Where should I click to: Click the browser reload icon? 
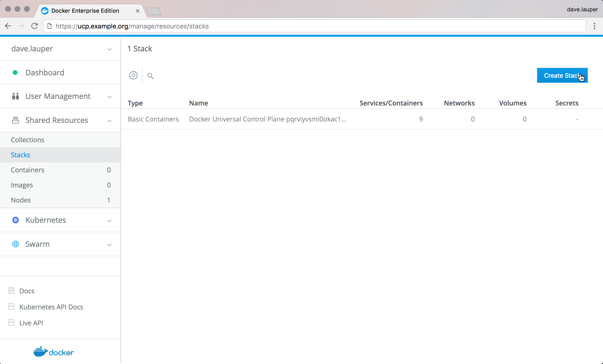coord(34,26)
